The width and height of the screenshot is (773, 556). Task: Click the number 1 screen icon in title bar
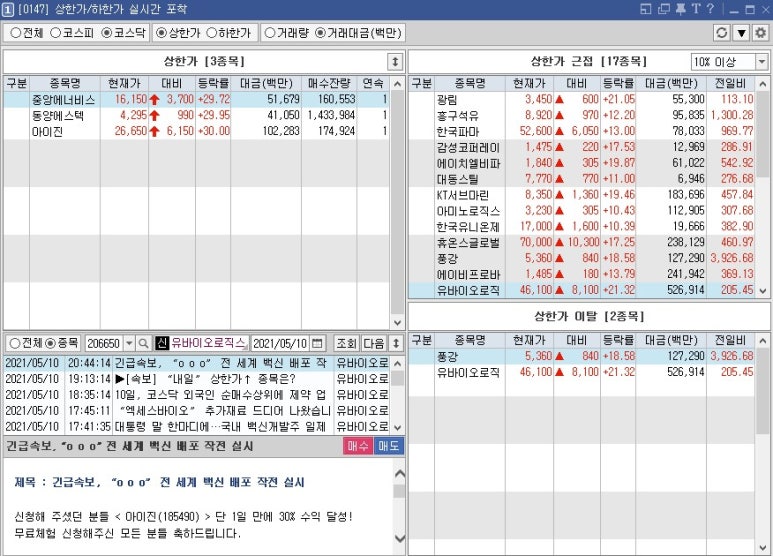tap(7, 9)
